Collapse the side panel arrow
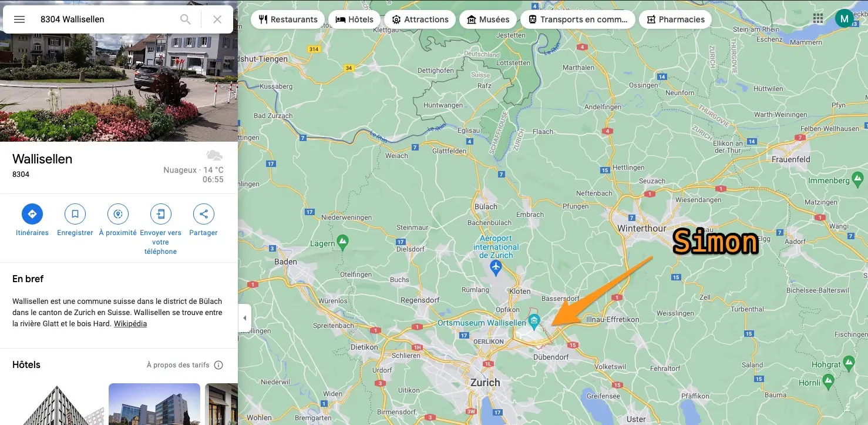 click(x=245, y=319)
